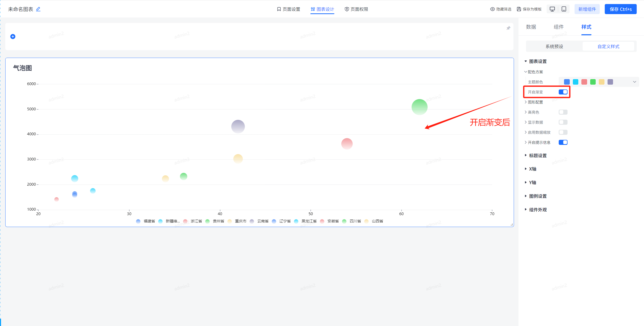Click the blue plus icon in filter area
The width and height of the screenshot is (644, 326).
point(13,37)
